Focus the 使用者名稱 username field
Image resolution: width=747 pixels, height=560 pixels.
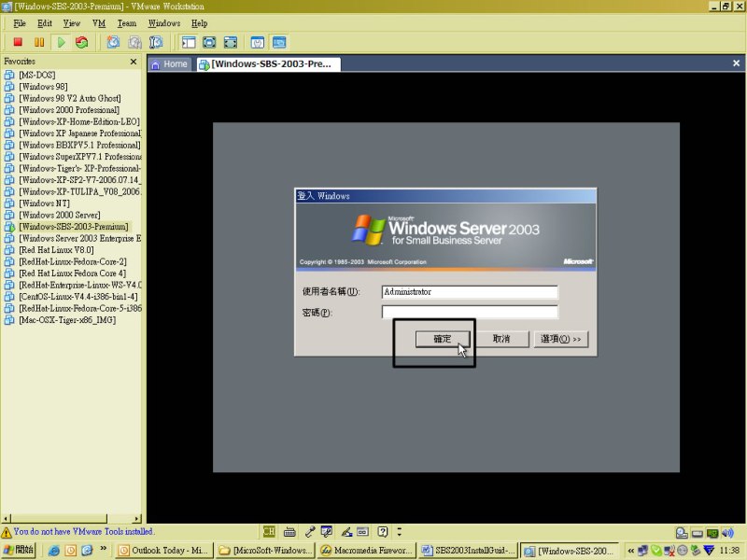tap(470, 292)
